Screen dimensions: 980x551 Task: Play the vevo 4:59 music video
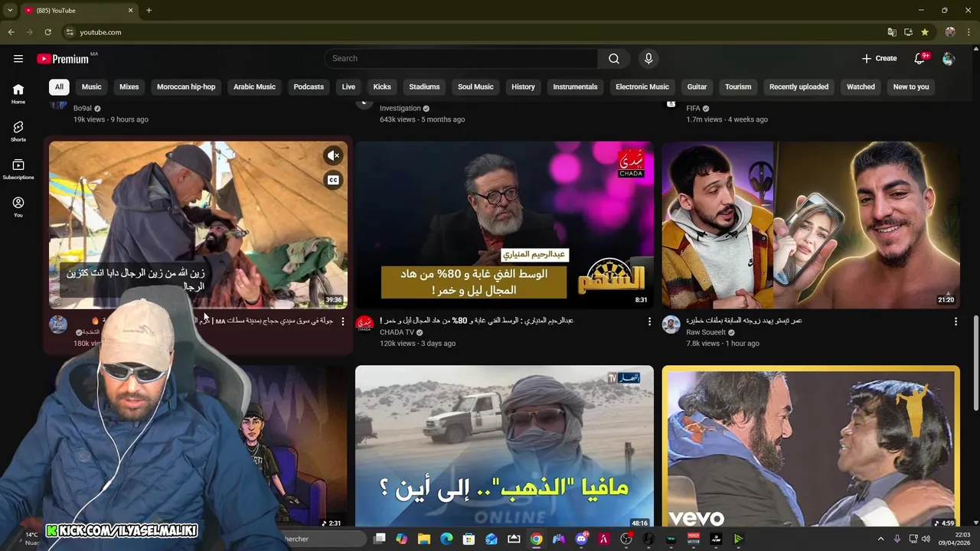[811, 447]
